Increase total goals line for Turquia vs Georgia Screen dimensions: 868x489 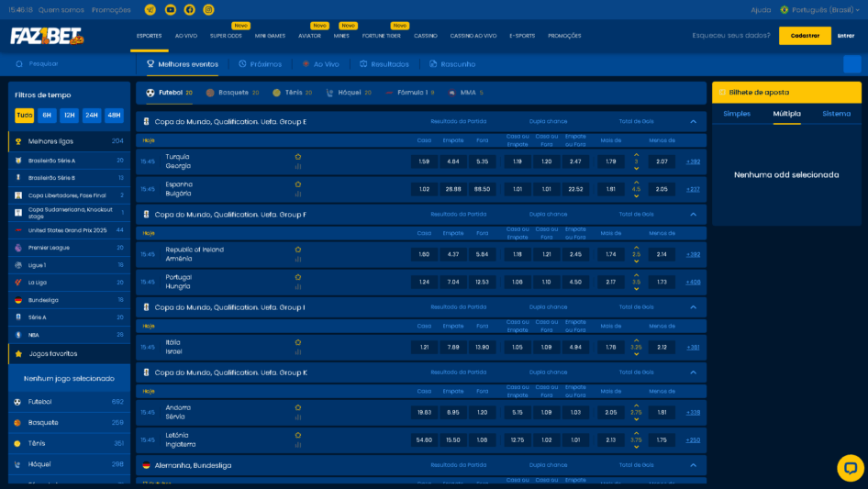(x=636, y=155)
